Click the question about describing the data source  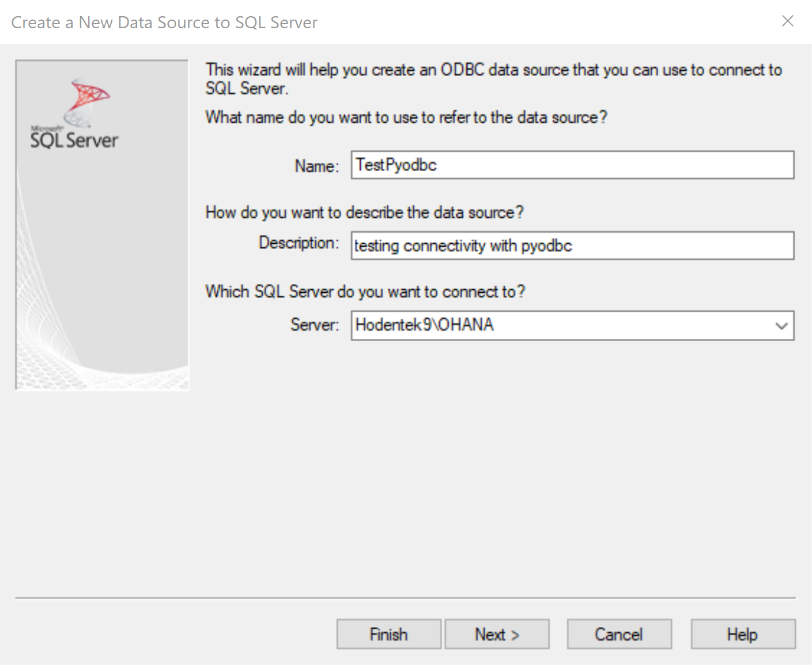364,212
